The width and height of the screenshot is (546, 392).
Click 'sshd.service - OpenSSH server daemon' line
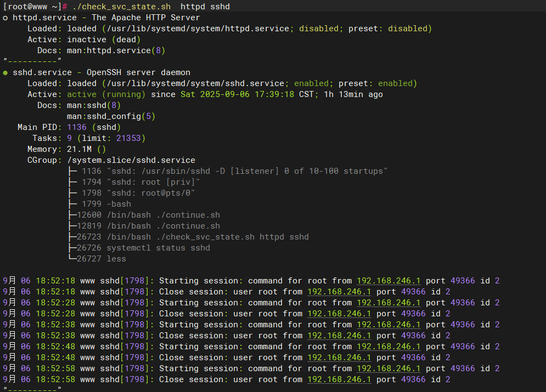[x=102, y=72]
